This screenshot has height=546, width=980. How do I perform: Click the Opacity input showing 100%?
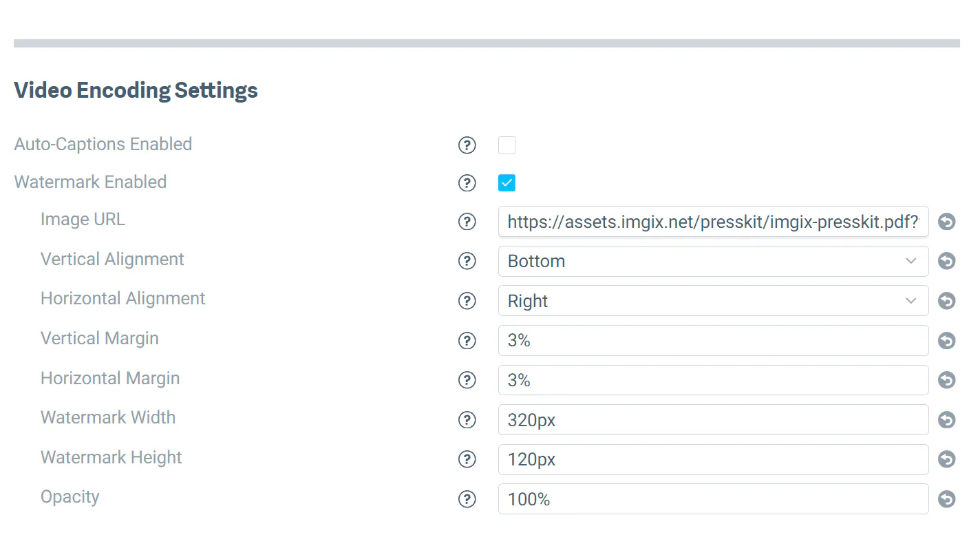(x=712, y=499)
